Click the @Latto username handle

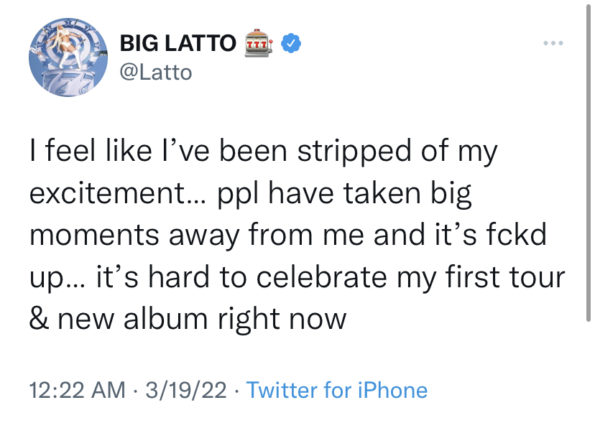[x=156, y=72]
